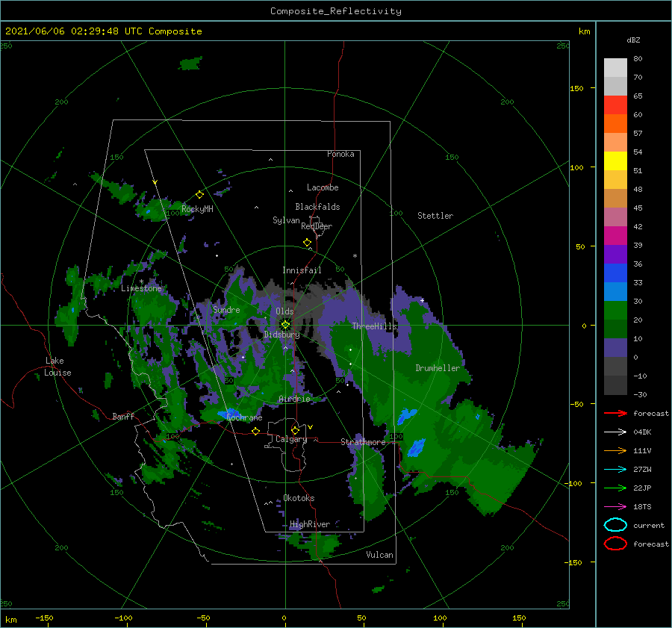Click the dBZ legend heading
The image size is (672, 628).
633,40
